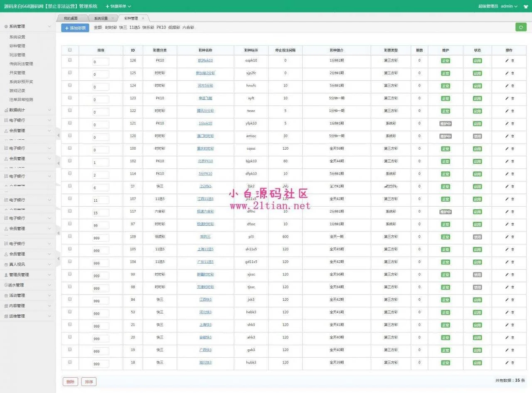Image resolution: width=532 pixels, height=393 pixels.
Task: Close the 系统设置 tab with its X
Action: 113,18
